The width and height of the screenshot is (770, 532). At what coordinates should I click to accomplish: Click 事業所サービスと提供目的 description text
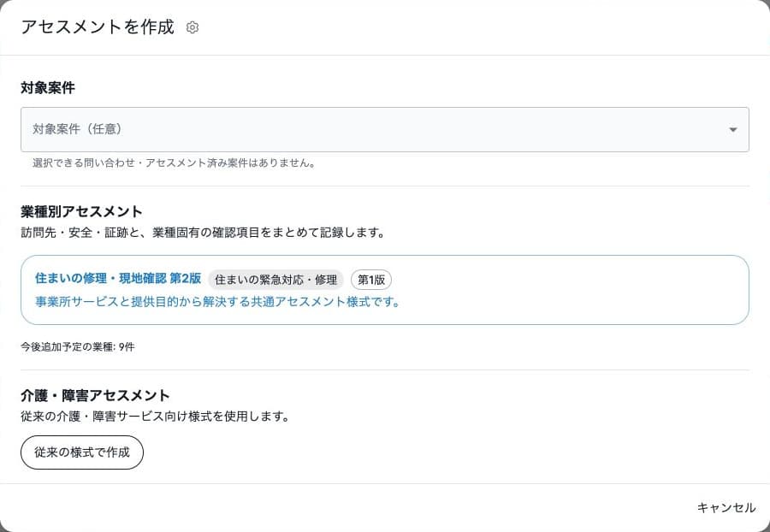tap(217, 301)
